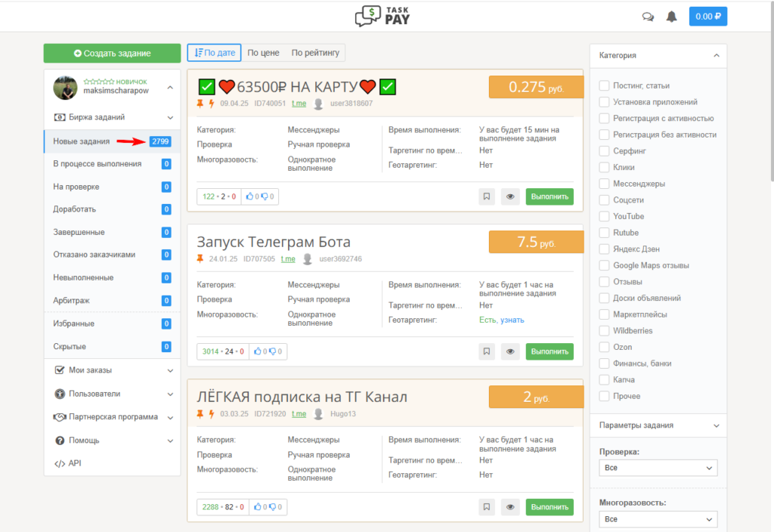The image size is (774, 532).
Task: Open Скрытые tasks
Action: pyautogui.click(x=113, y=346)
